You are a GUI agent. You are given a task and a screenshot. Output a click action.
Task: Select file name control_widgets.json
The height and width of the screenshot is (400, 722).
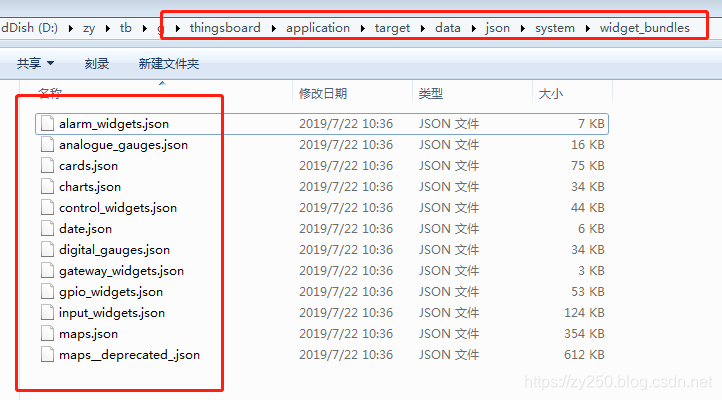tap(118, 208)
